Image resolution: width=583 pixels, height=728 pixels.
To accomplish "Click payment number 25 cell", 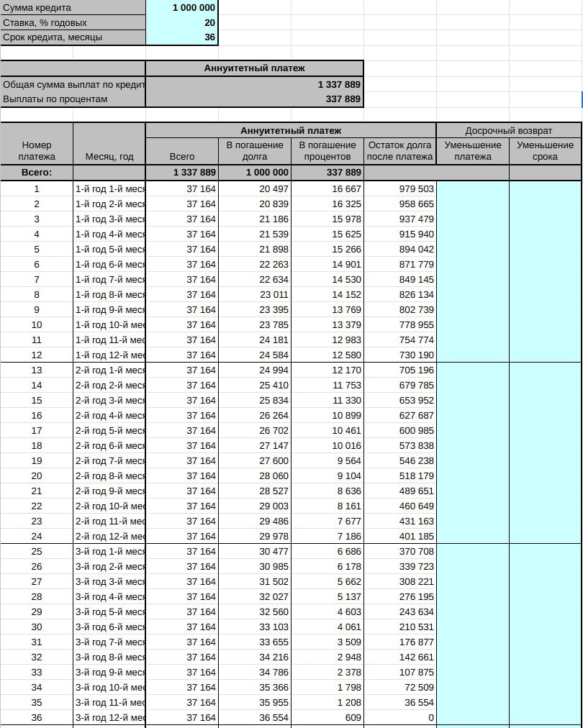I will click(x=37, y=551).
